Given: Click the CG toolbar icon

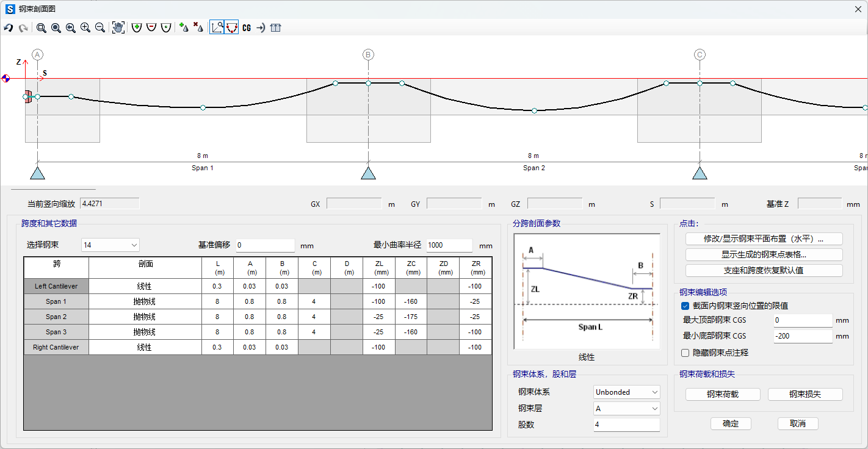Looking at the screenshot, I should (247, 28).
